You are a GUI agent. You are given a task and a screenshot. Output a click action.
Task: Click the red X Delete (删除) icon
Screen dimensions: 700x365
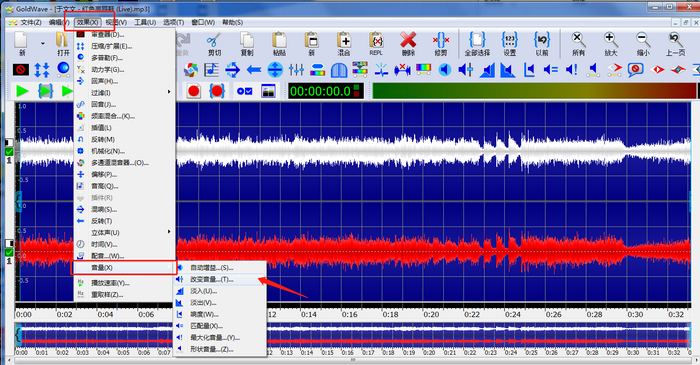pos(408,44)
